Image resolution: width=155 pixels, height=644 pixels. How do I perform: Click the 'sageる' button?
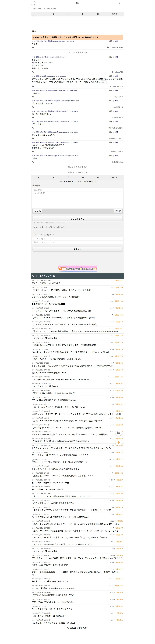click(x=37, y=211)
